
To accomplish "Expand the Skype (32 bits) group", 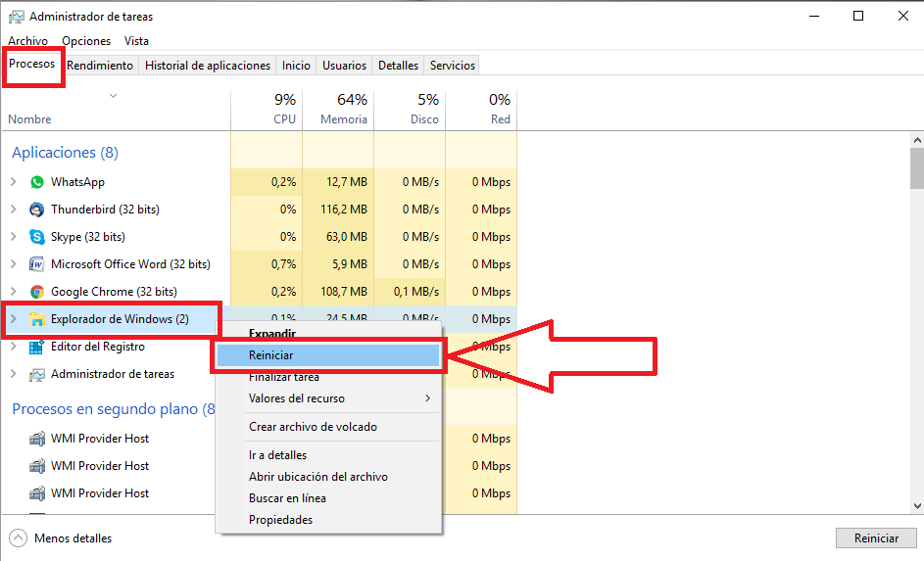I will pos(14,237).
